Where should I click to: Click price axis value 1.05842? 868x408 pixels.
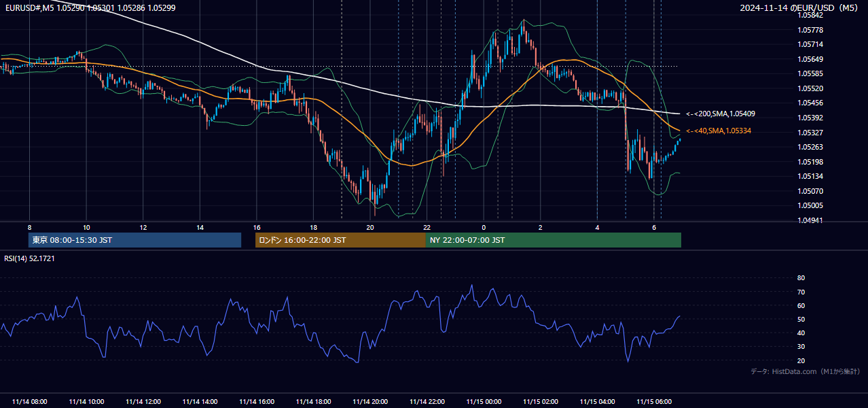810,15
